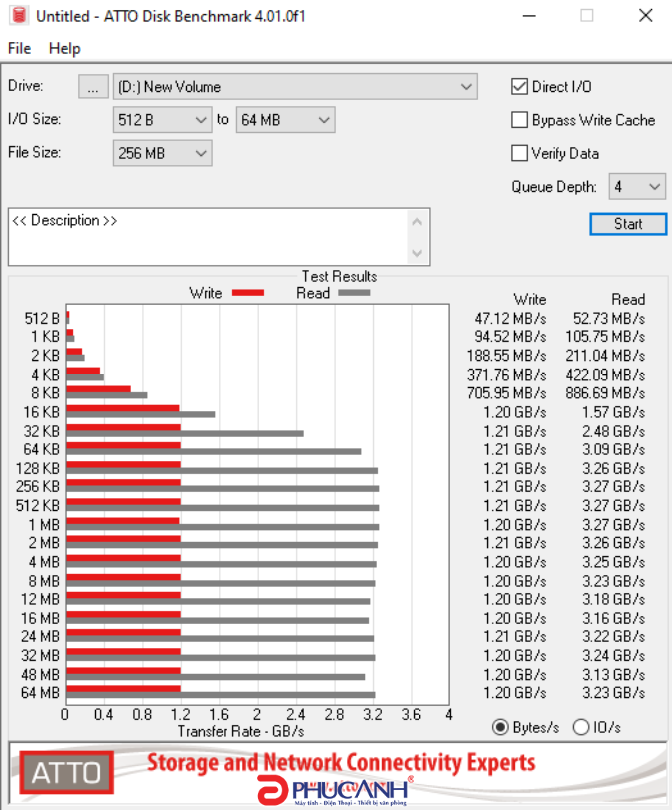Click the 4 KB write value 371.76 MB/s
Image resolution: width=672 pixels, height=810 pixels.
(x=506, y=375)
